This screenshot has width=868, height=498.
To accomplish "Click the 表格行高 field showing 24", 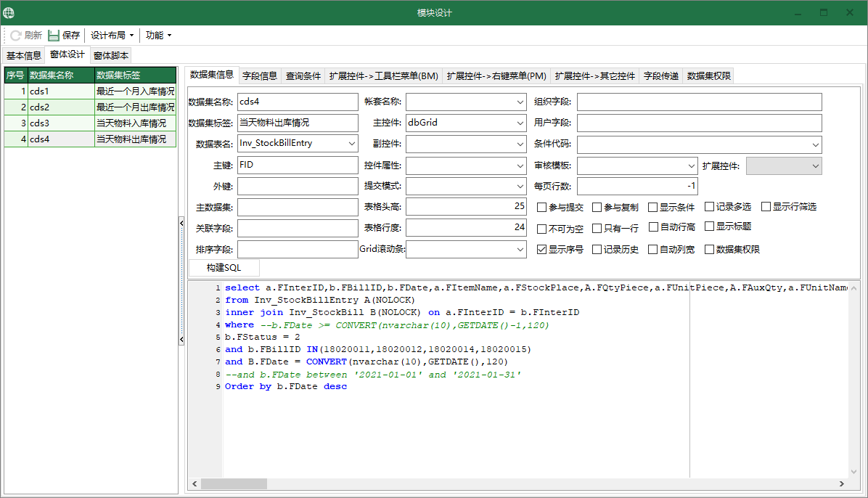I will pos(466,228).
